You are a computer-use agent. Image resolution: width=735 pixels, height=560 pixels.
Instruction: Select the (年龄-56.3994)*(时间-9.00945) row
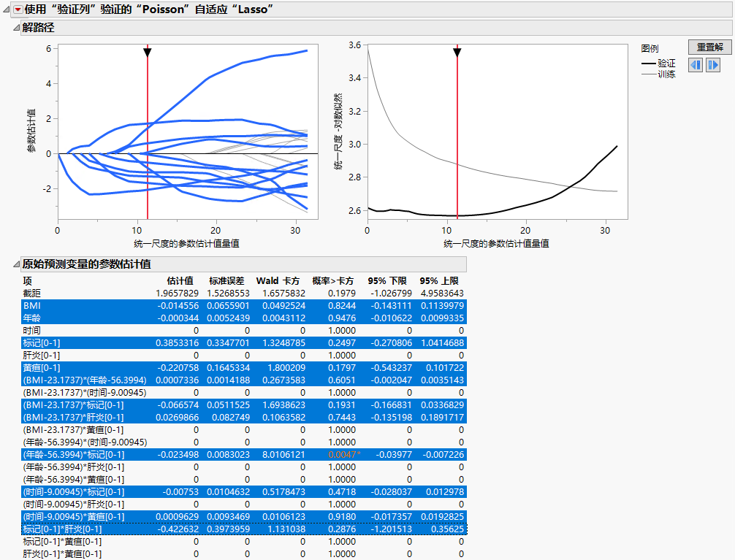coord(243,442)
